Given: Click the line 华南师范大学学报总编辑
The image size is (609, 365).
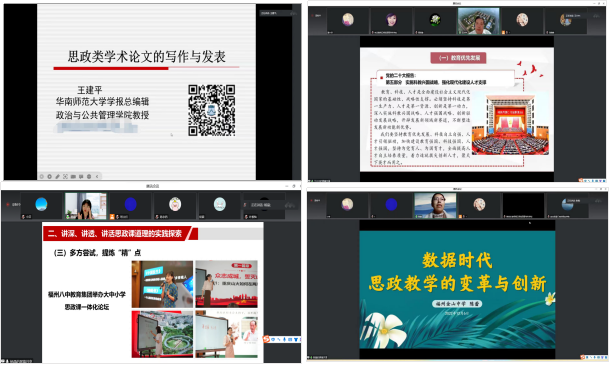Looking at the screenshot, I should (x=102, y=102).
